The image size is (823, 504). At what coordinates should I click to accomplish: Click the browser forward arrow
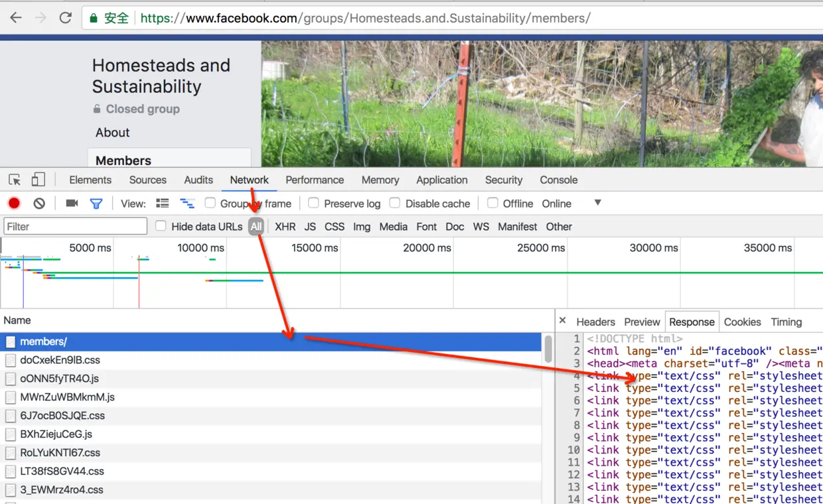coord(40,18)
